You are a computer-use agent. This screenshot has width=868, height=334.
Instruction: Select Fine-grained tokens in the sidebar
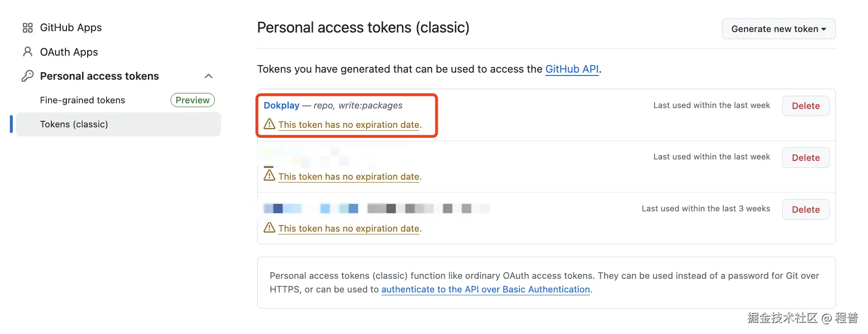click(82, 100)
